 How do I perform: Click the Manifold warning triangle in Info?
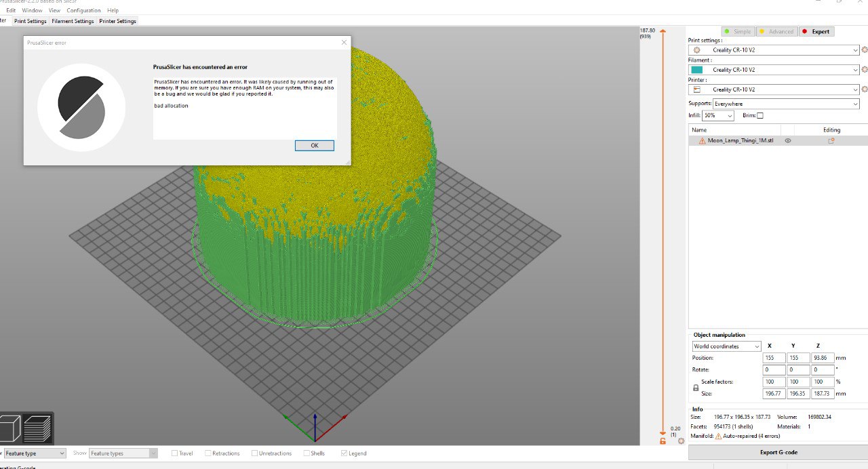coord(718,436)
